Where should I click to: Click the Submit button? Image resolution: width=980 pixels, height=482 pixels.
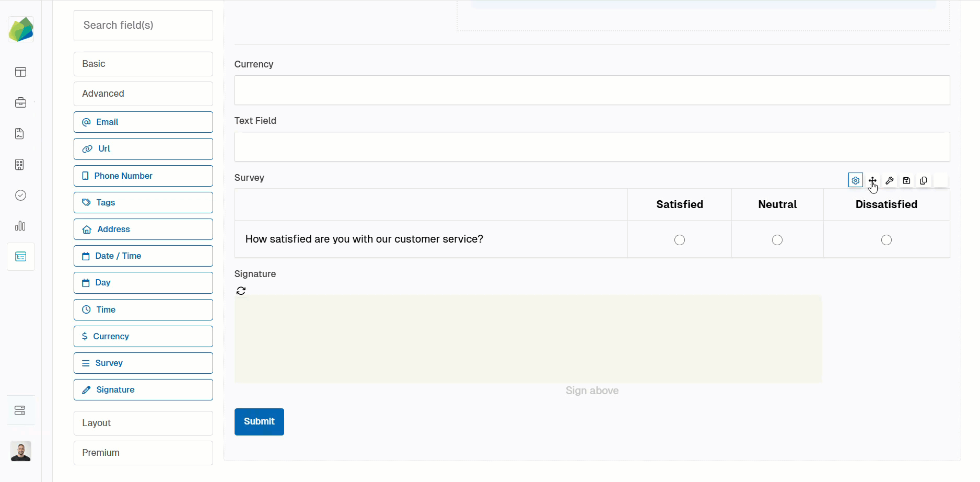259,421
